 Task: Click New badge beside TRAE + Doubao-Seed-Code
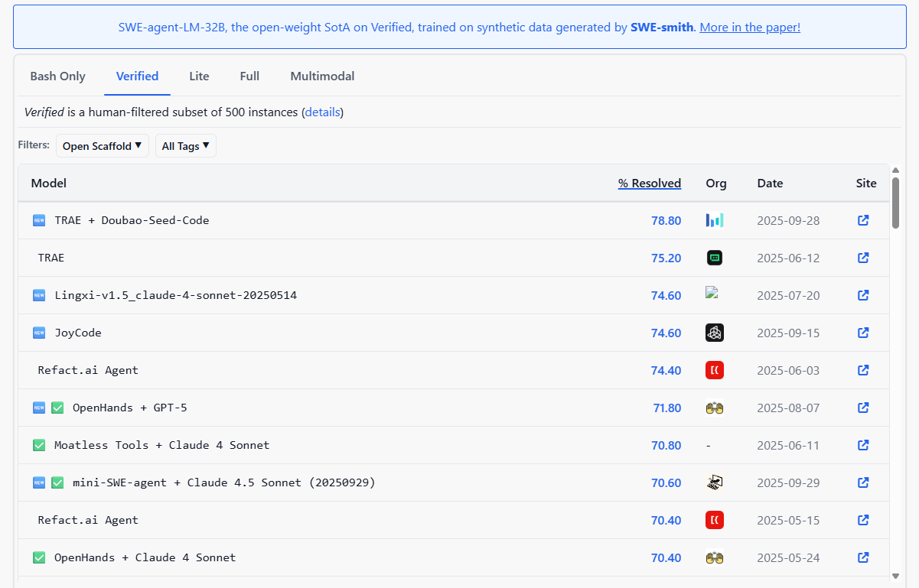pyautogui.click(x=39, y=220)
